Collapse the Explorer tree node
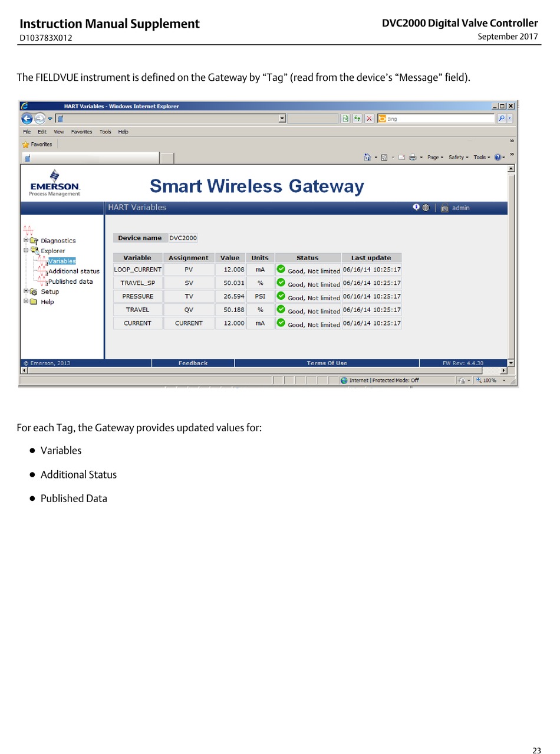 click(x=26, y=250)
